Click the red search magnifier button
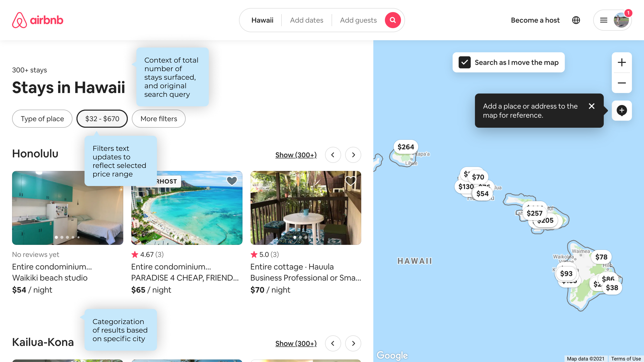This screenshot has height=362, width=644. tap(392, 20)
